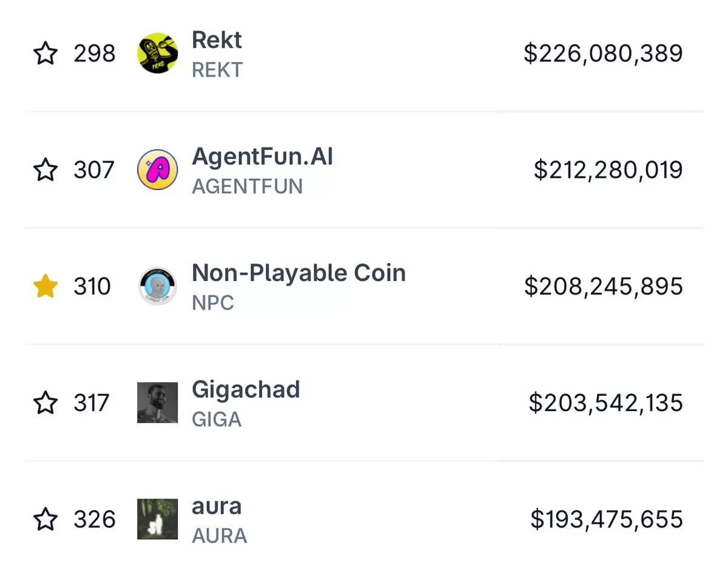Select Rekt market cap $226,080,389

point(603,53)
